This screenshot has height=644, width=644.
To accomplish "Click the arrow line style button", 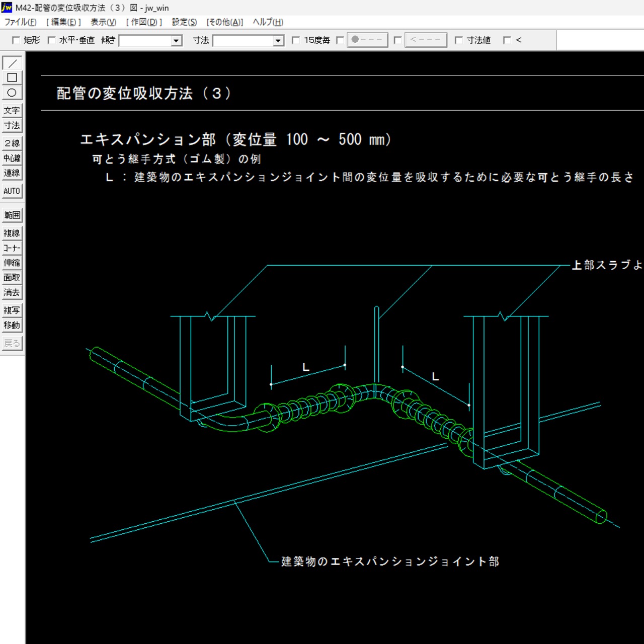I will pos(426,40).
